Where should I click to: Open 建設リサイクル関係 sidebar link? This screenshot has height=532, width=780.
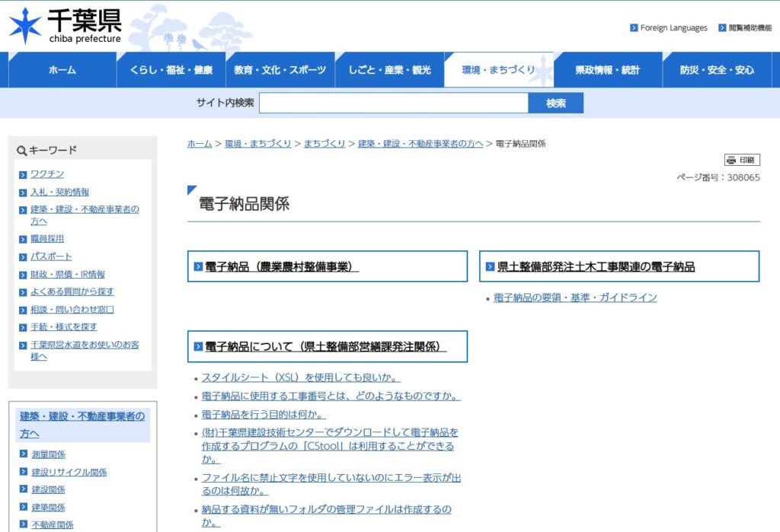click(x=69, y=472)
